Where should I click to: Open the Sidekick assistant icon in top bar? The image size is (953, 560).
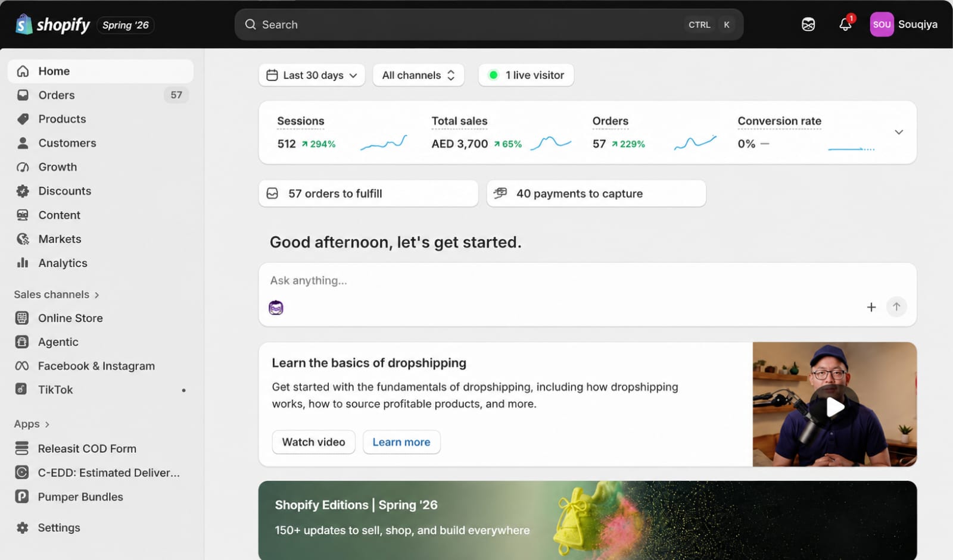click(x=808, y=24)
